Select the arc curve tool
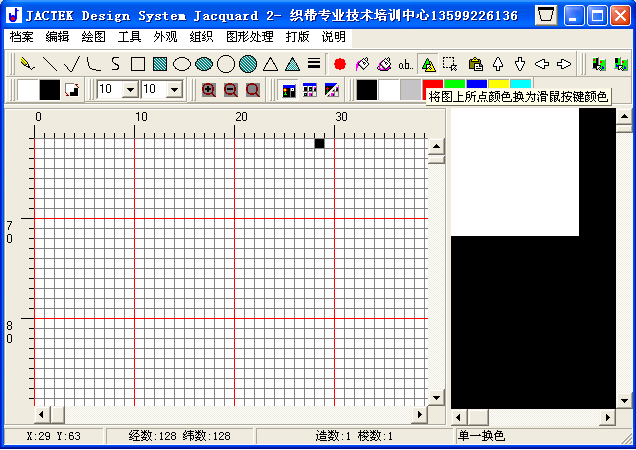The width and height of the screenshot is (636, 450). click(94, 64)
